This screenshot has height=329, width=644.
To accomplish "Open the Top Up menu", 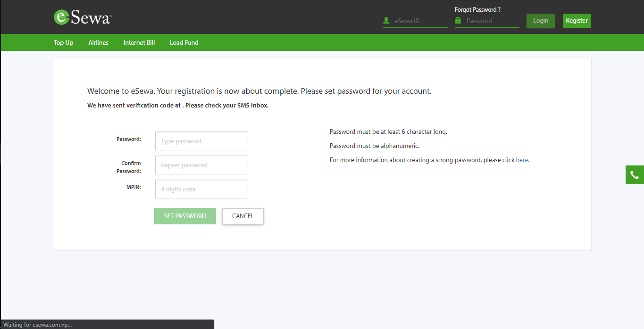I will [63, 42].
